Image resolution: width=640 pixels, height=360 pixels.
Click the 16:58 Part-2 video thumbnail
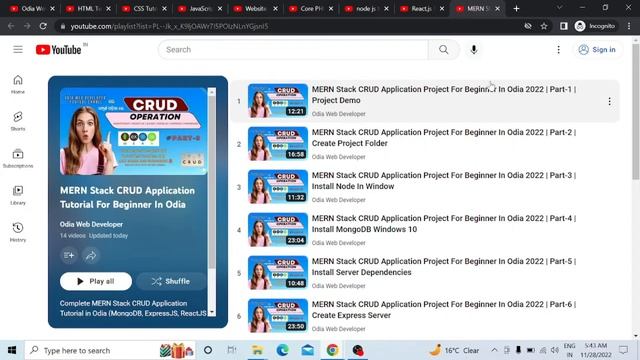tap(278, 144)
